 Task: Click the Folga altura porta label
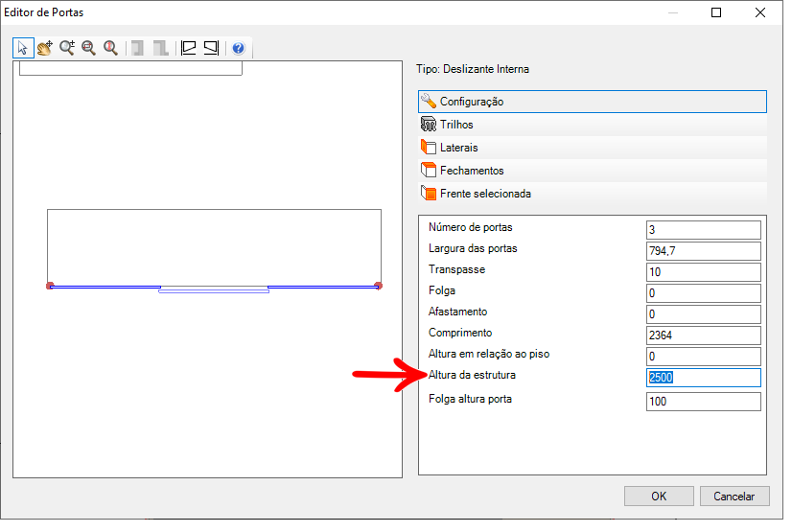pos(470,399)
